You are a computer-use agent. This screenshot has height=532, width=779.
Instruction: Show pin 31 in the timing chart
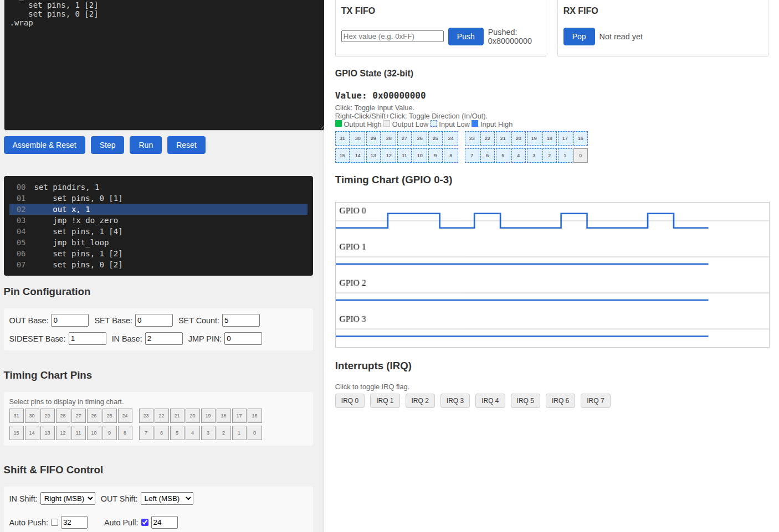(16, 415)
